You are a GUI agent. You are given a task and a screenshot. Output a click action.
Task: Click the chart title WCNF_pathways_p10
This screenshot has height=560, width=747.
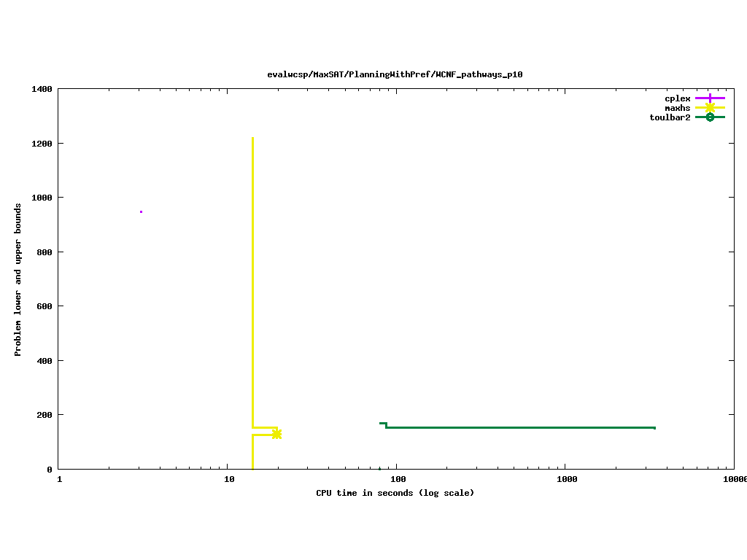[x=395, y=74]
